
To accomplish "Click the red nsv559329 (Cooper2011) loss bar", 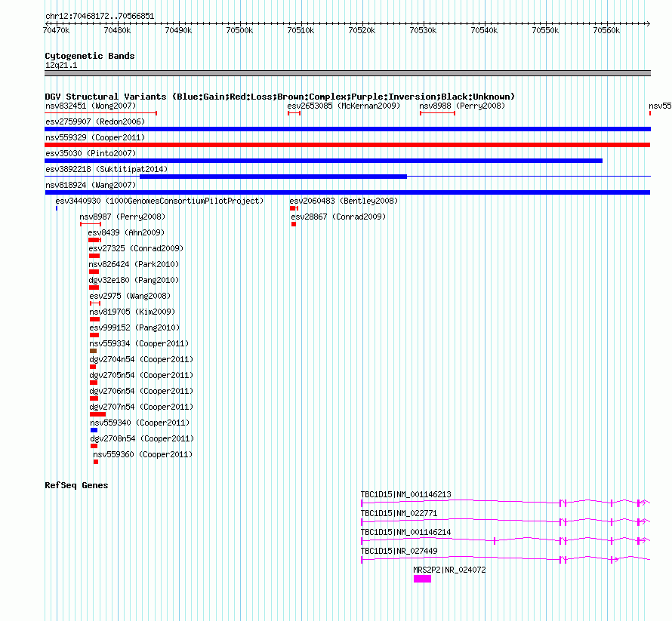I will (347, 145).
